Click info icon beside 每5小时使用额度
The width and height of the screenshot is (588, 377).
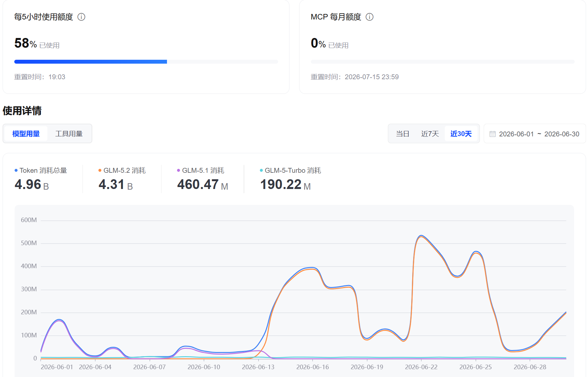[81, 17]
